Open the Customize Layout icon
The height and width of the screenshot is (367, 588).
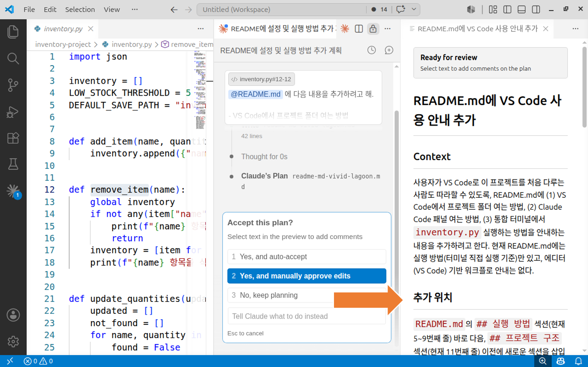pyautogui.click(x=493, y=9)
